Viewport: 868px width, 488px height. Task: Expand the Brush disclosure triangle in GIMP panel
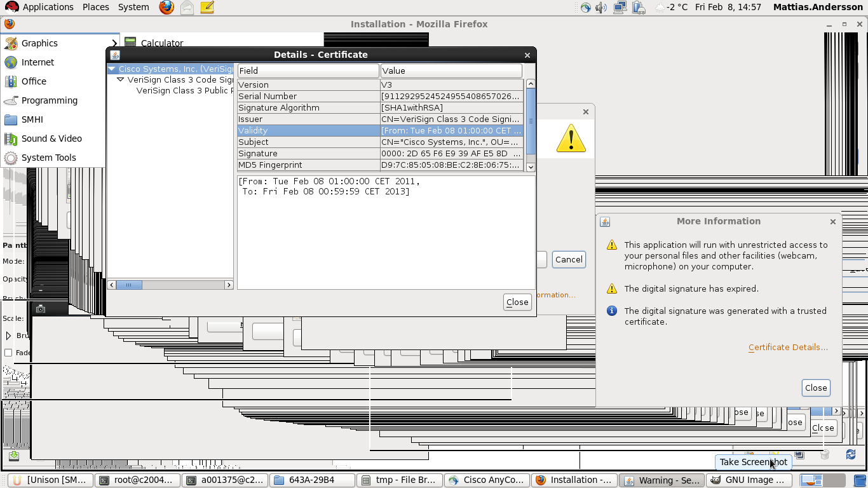coord(8,335)
